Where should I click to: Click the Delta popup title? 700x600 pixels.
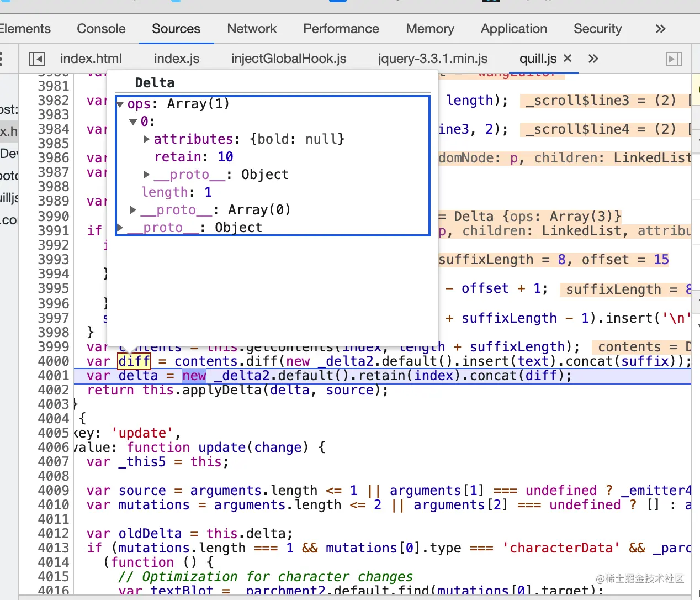coord(155,83)
